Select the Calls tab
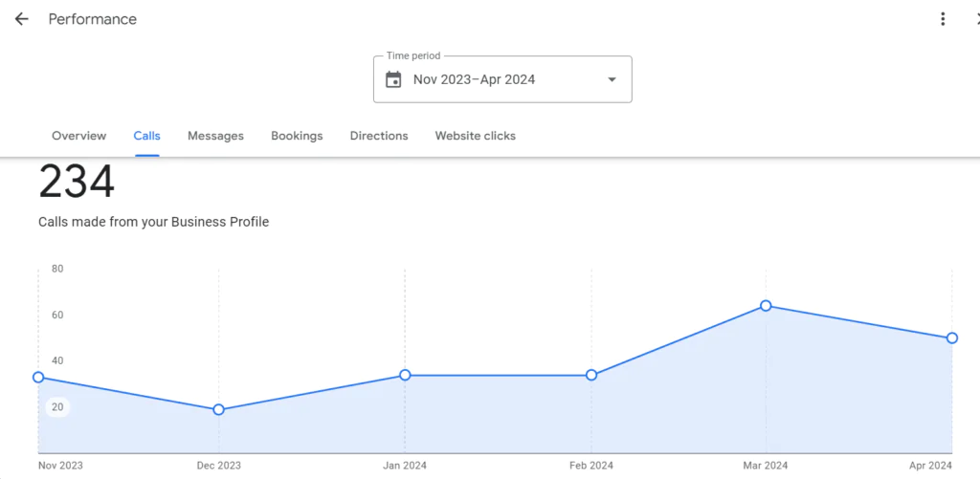This screenshot has width=980, height=479. (146, 136)
